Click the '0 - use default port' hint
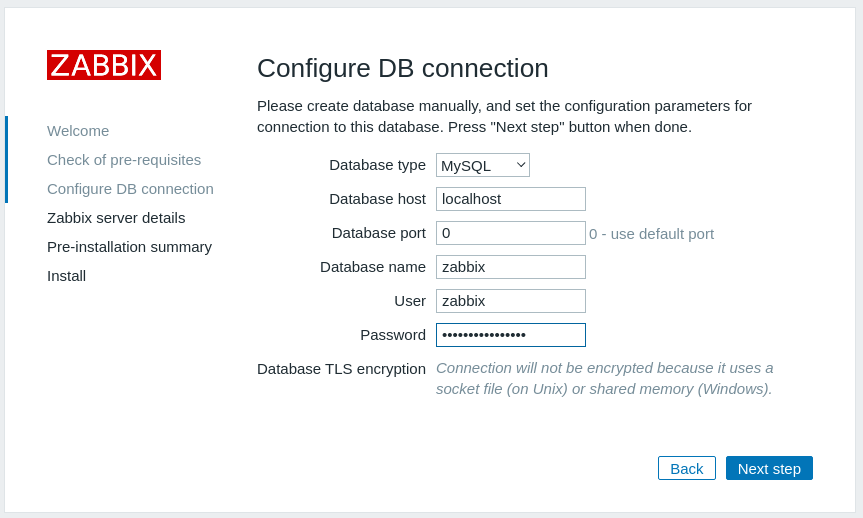This screenshot has height=518, width=863. 651,234
